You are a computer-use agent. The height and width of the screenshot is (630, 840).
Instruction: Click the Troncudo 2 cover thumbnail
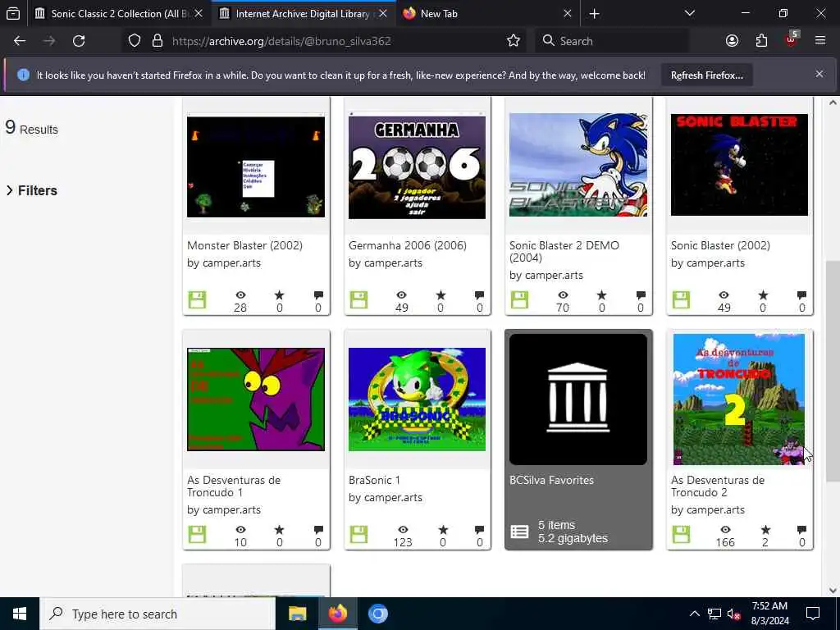point(739,399)
